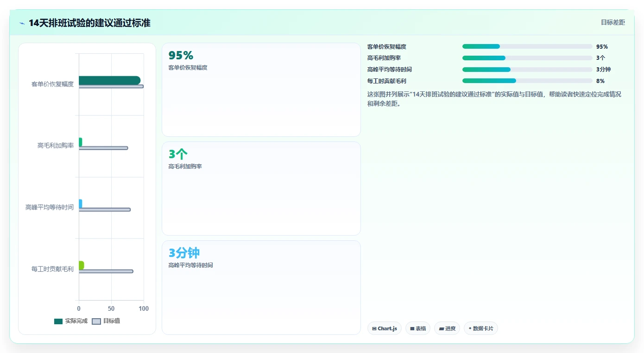Select the Chart.js tag text

click(x=387, y=328)
